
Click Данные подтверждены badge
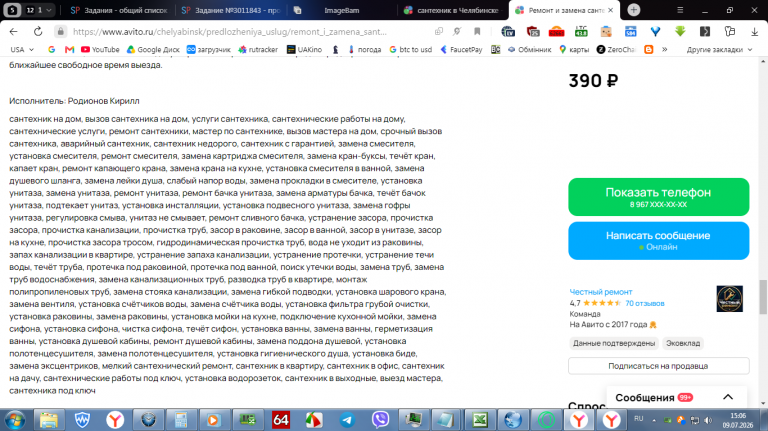tap(614, 343)
